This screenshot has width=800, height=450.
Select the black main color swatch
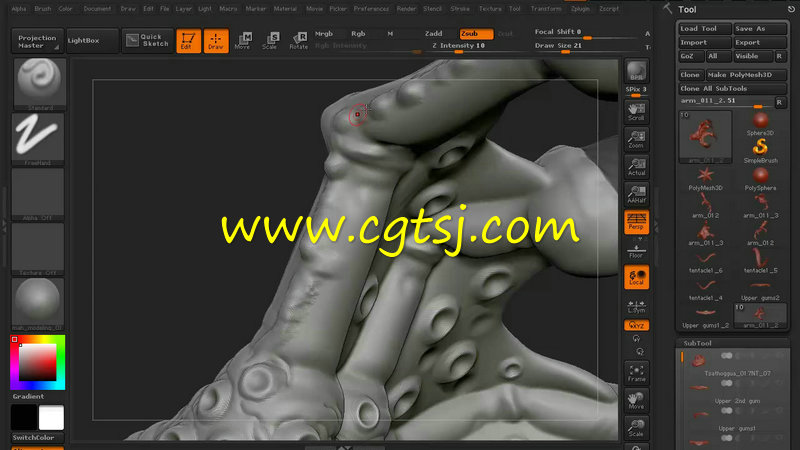[x=24, y=417]
